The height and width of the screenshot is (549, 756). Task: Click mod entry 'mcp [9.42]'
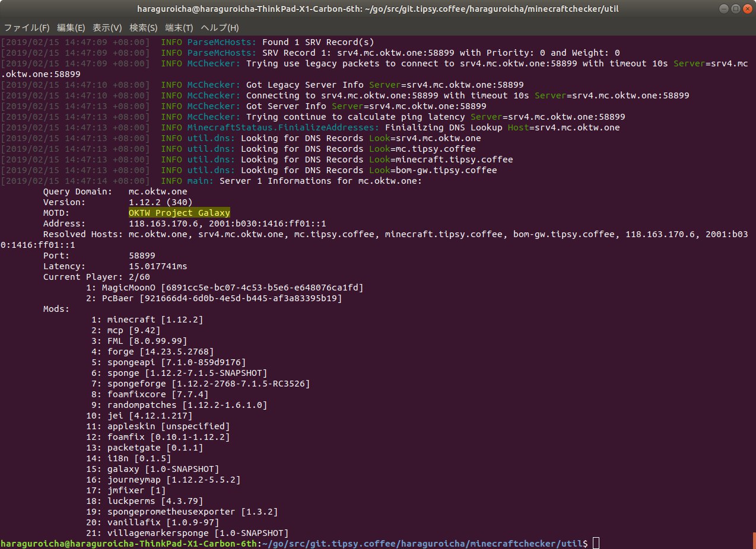click(x=126, y=330)
